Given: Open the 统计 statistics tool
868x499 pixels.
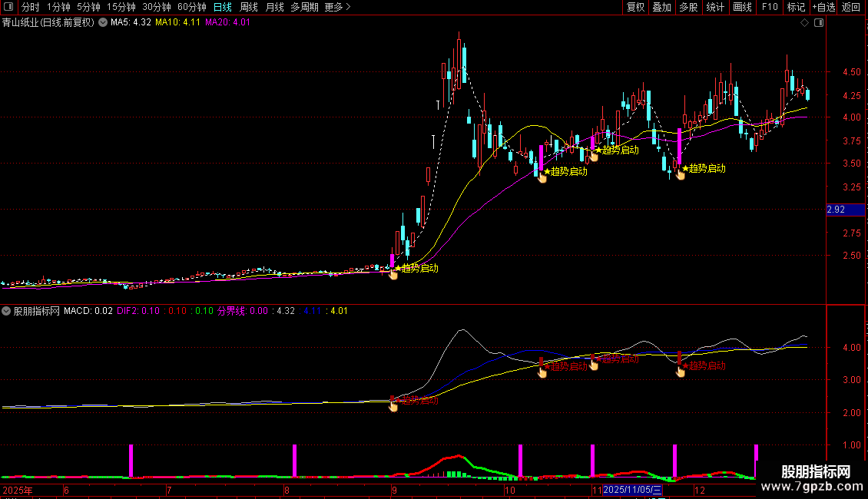Looking at the screenshot, I should (715, 7).
